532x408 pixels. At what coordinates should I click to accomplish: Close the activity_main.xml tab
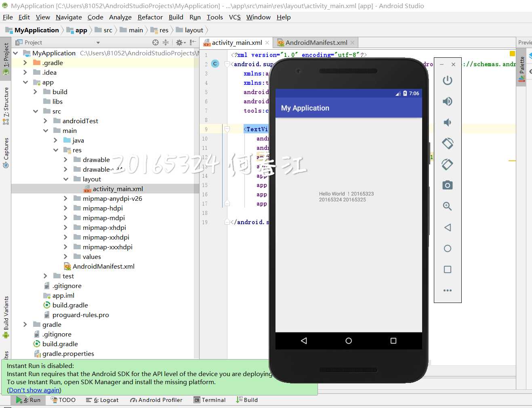click(x=267, y=43)
